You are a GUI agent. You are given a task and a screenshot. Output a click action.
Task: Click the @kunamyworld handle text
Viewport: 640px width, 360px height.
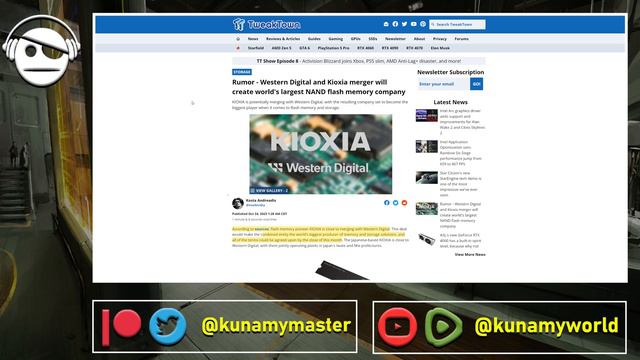point(547,326)
